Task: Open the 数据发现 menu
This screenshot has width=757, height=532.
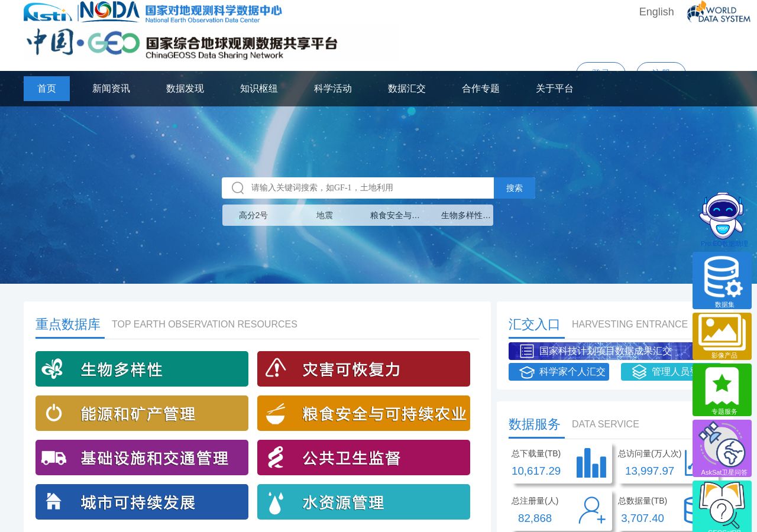Action: click(x=185, y=89)
